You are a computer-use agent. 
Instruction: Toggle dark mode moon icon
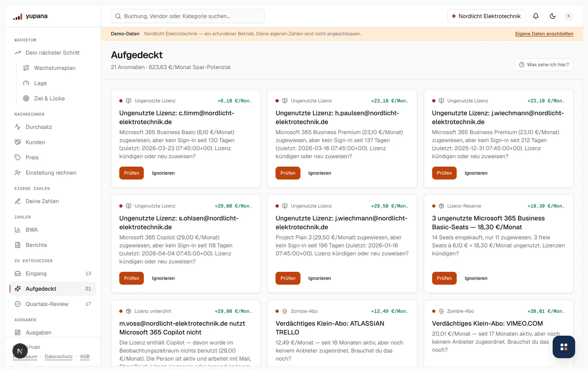coord(553,16)
